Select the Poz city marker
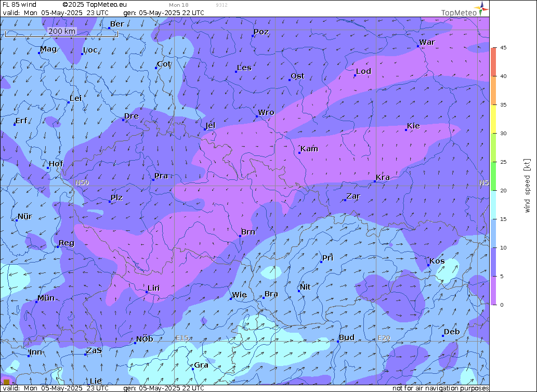The image size is (537, 392). pyautogui.click(x=253, y=36)
